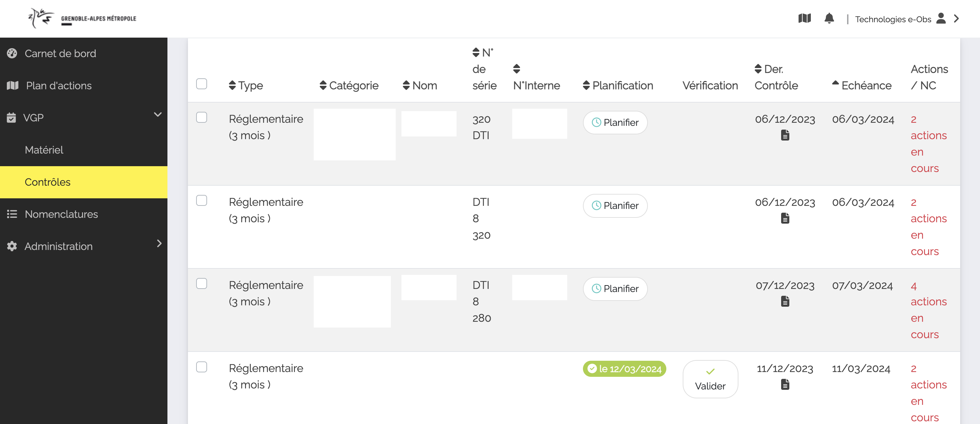This screenshot has height=424, width=980.
Task: Open Carnet de bord section
Action: pos(60,53)
